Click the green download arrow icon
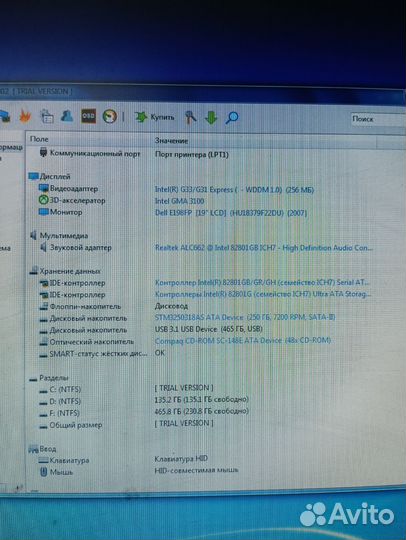 211,118
